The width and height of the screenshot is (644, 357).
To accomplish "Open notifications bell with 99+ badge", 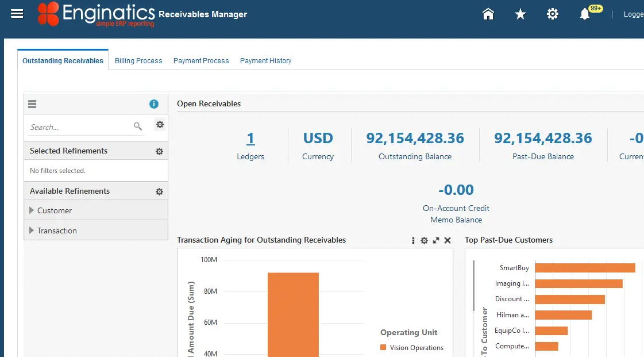I will [585, 14].
